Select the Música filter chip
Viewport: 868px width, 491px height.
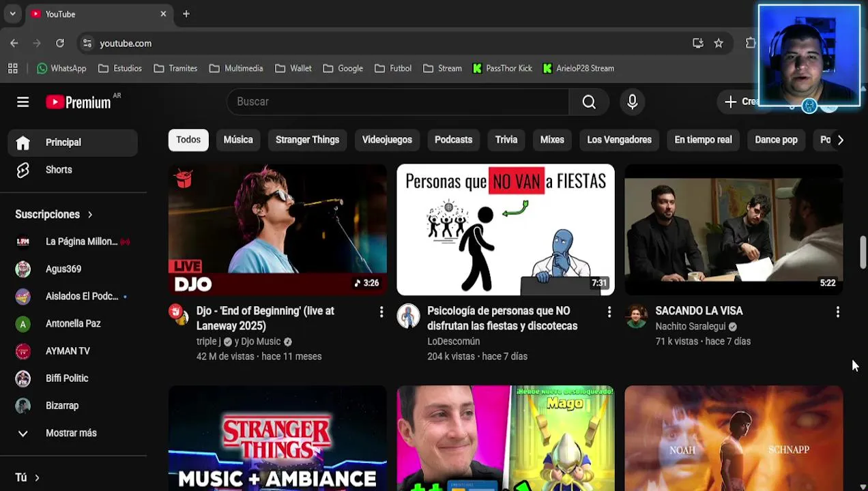238,140
